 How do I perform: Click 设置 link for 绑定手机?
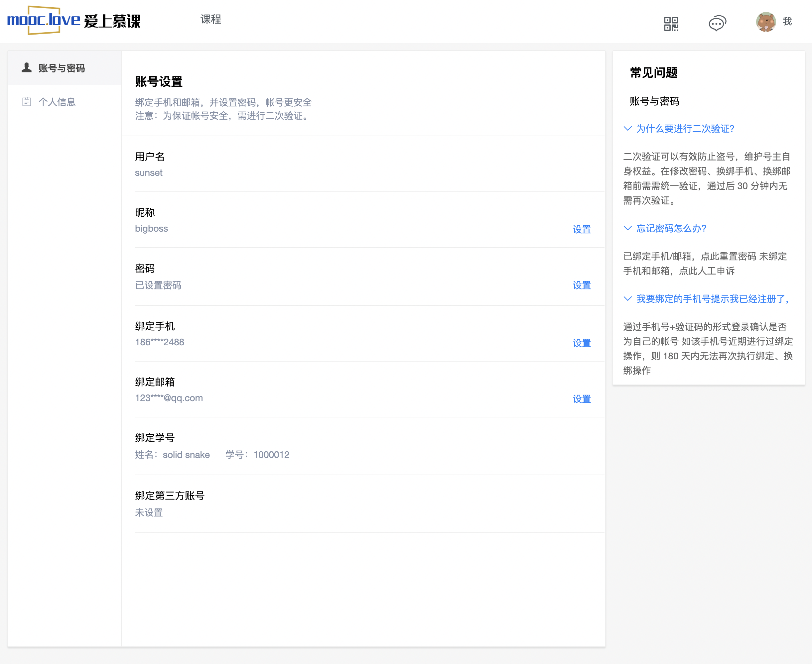point(581,343)
